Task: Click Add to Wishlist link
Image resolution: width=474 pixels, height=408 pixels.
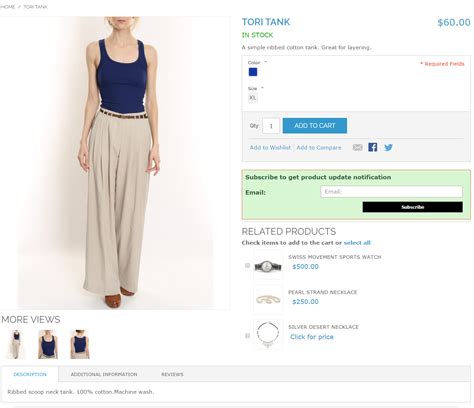Action: pos(270,147)
